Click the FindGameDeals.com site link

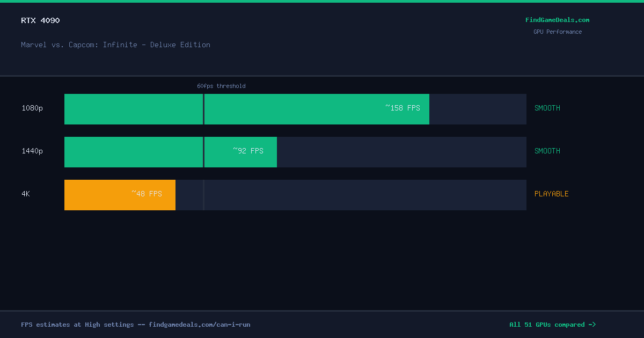pos(557,20)
